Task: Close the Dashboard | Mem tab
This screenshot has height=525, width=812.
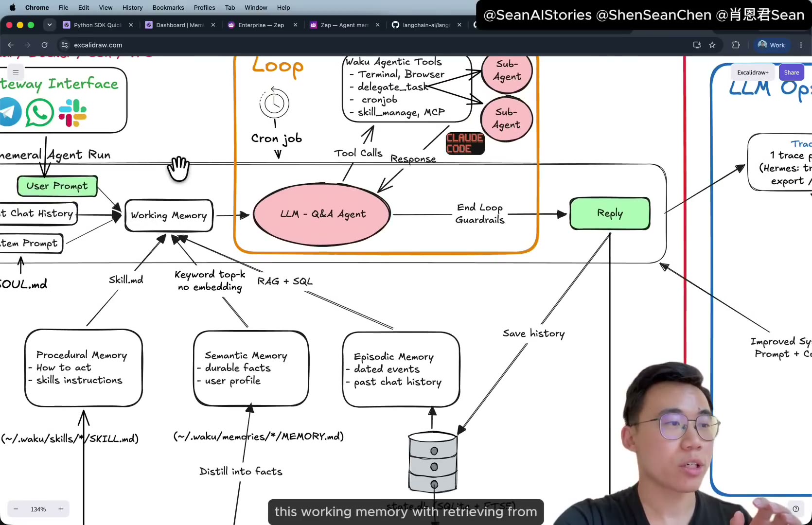Action: 213,25
